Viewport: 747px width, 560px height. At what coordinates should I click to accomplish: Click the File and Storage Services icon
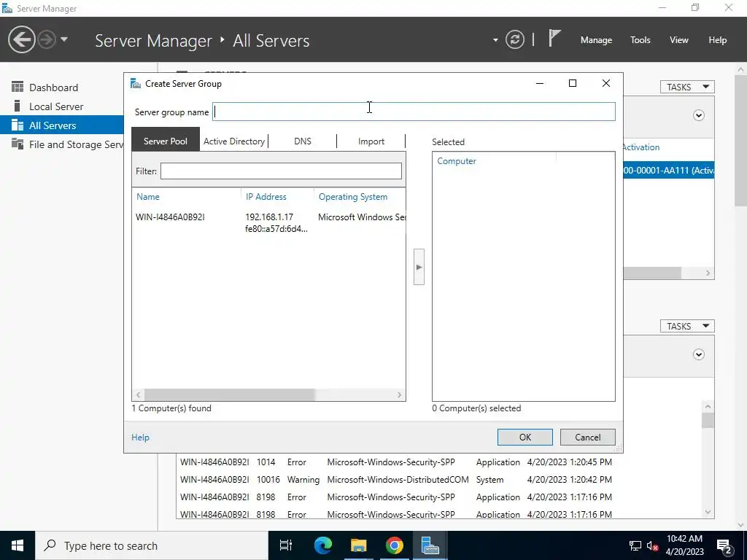click(x=18, y=144)
